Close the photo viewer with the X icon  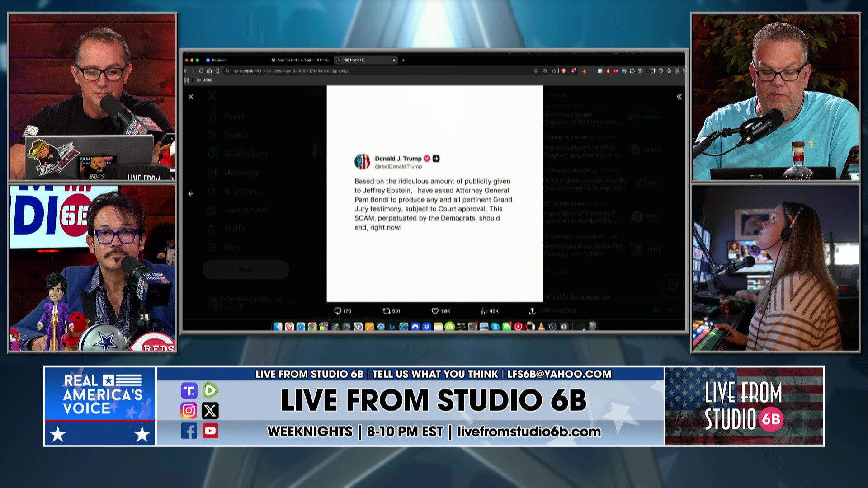click(191, 97)
